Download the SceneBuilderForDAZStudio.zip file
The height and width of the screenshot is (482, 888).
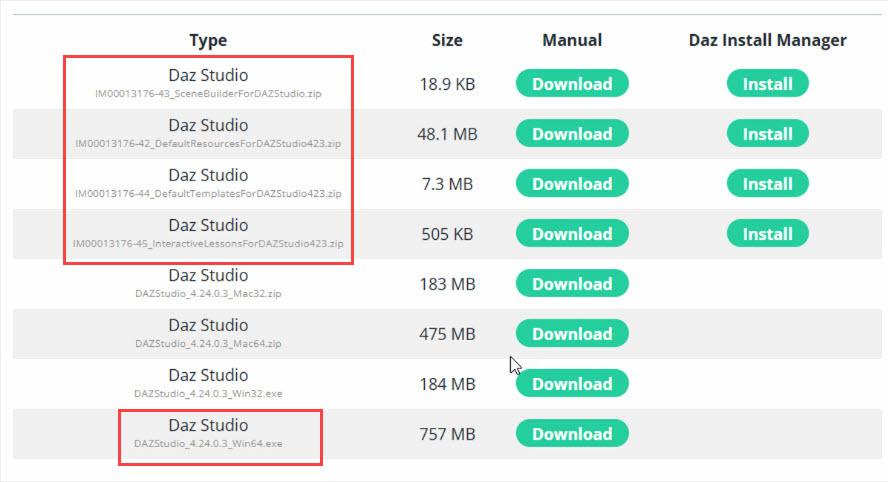(572, 84)
